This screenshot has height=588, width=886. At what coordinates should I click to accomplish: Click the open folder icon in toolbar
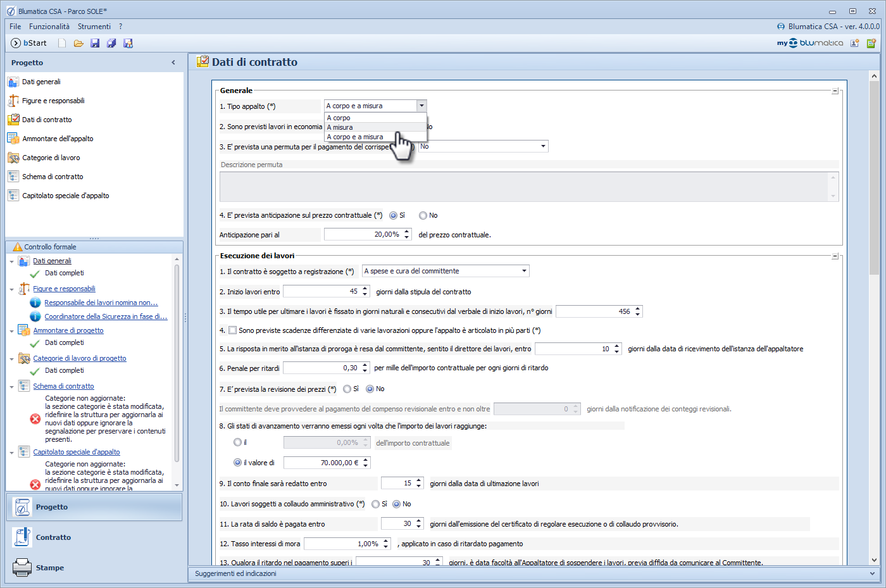(78, 43)
